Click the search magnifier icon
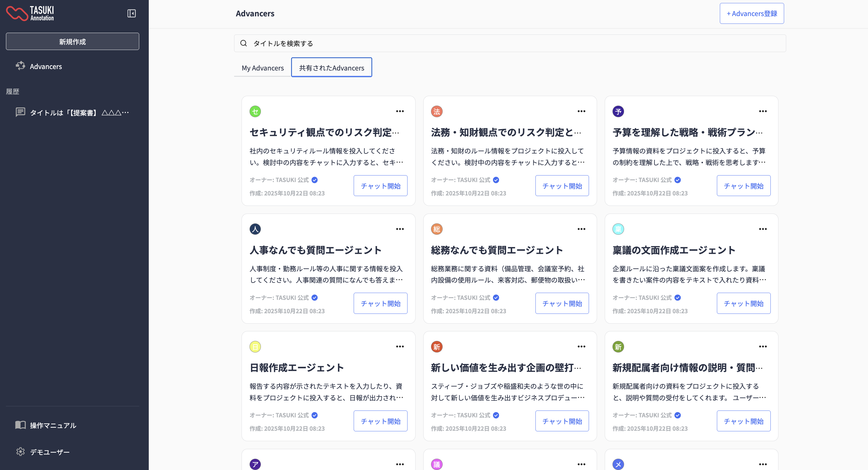The height and width of the screenshot is (470, 868). pyautogui.click(x=244, y=43)
